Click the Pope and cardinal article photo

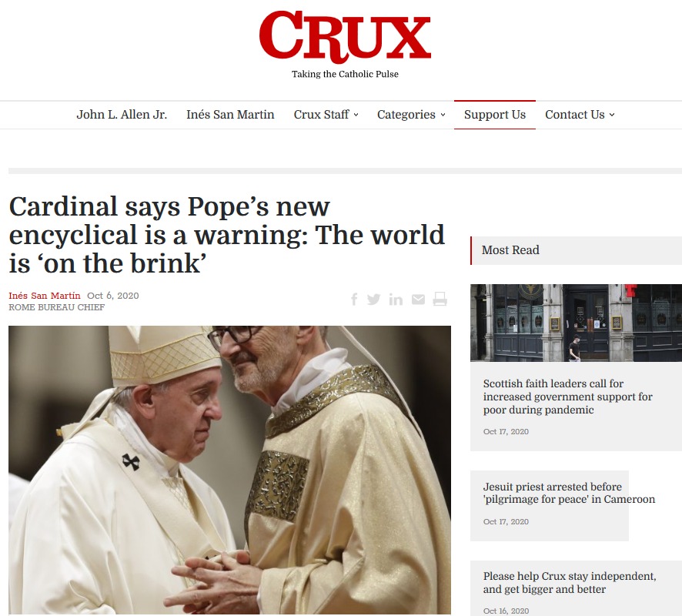point(229,470)
